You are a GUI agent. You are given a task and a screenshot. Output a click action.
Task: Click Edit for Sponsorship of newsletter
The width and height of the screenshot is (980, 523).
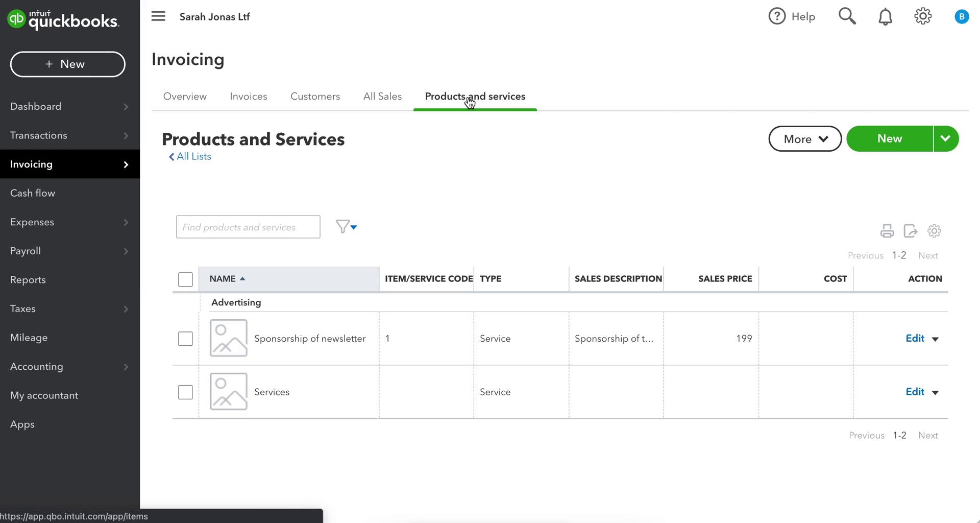tap(915, 338)
